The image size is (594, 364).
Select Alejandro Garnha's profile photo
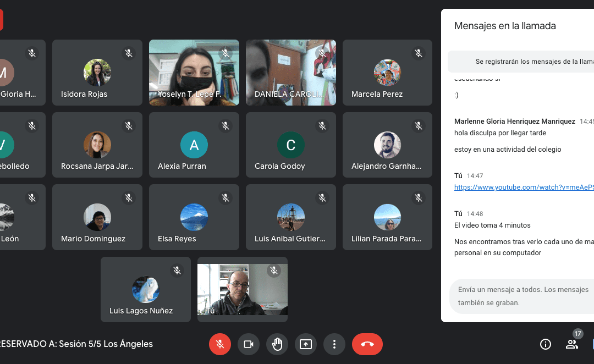pyautogui.click(x=387, y=145)
